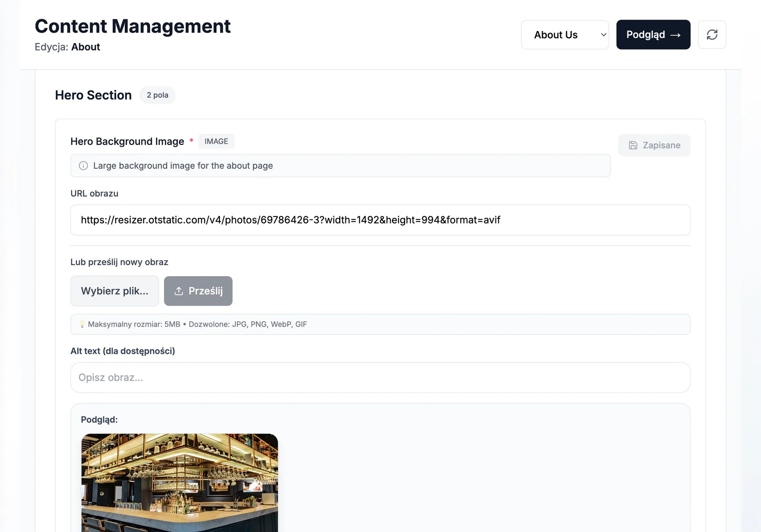
Task: Click the 'Edycja: About' subtitle
Action: pos(67,47)
